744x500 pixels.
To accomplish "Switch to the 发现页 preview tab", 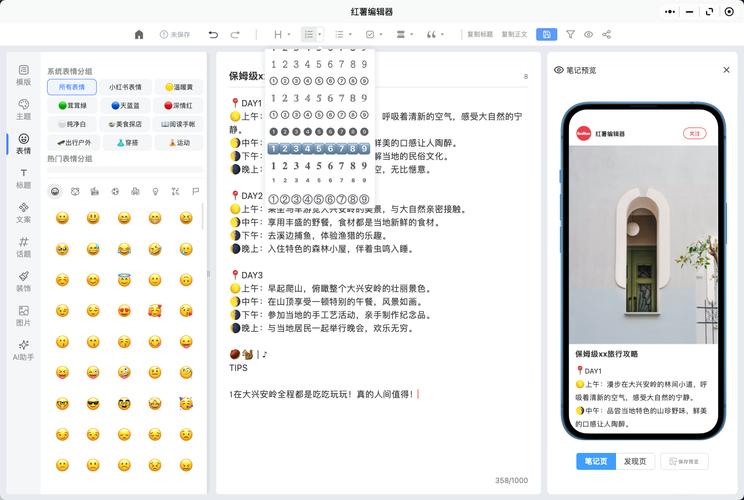I will click(634, 461).
